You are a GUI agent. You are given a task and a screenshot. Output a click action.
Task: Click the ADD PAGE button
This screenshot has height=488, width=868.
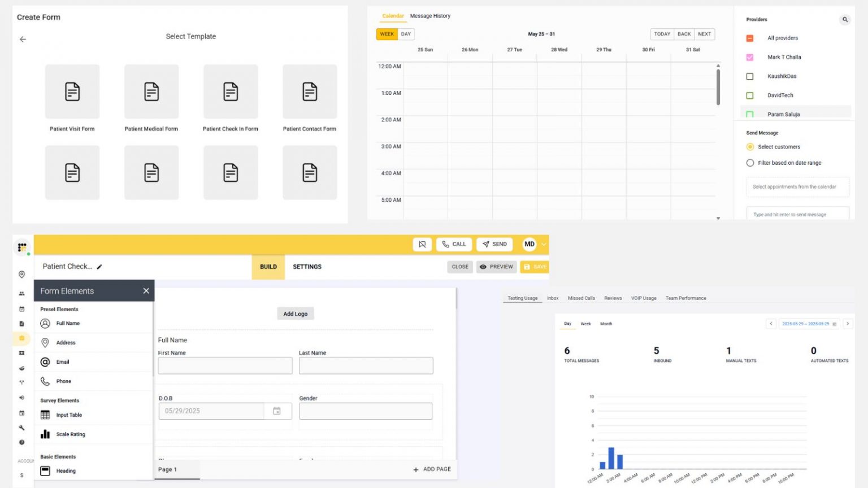pyautogui.click(x=431, y=469)
